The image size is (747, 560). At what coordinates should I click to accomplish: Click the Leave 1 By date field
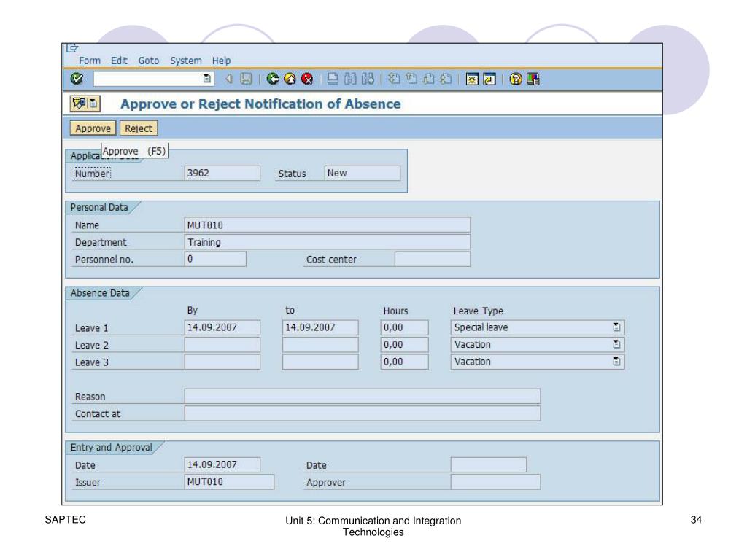(x=222, y=327)
